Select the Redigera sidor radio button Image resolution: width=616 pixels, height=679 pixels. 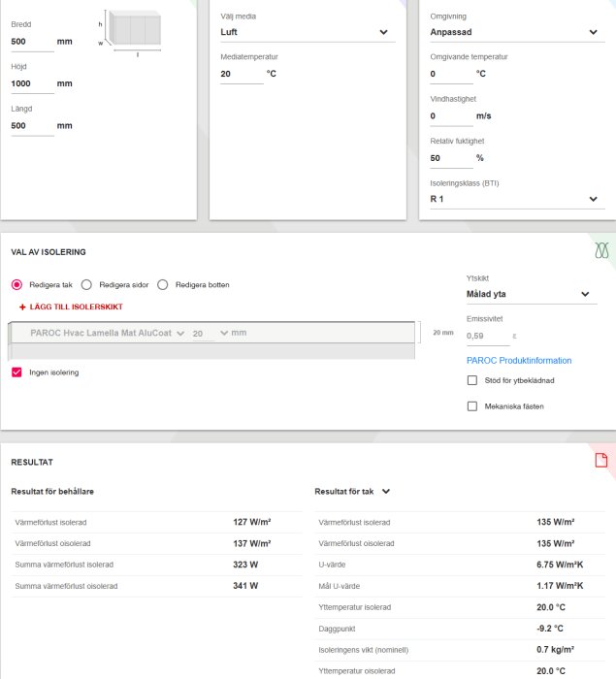coord(86,285)
